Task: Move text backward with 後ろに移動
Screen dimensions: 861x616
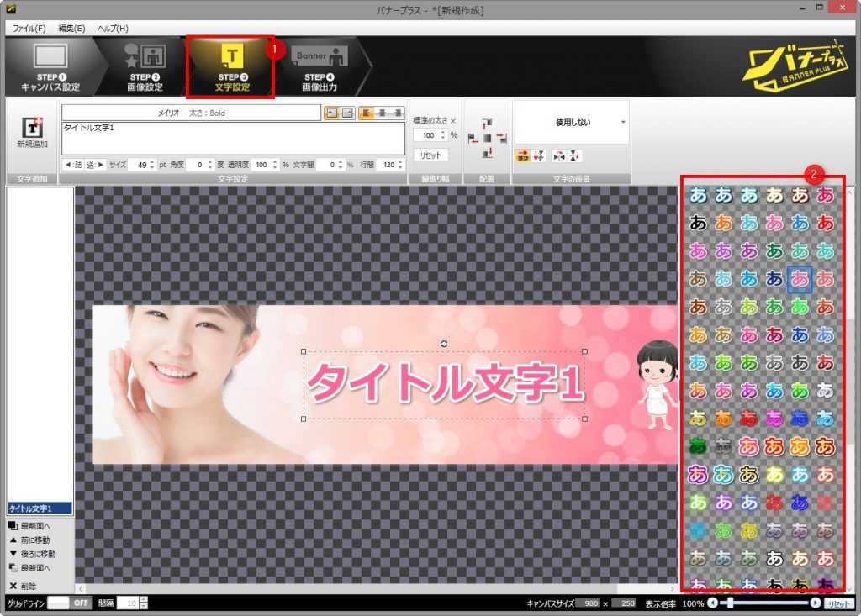Action: [x=33, y=554]
